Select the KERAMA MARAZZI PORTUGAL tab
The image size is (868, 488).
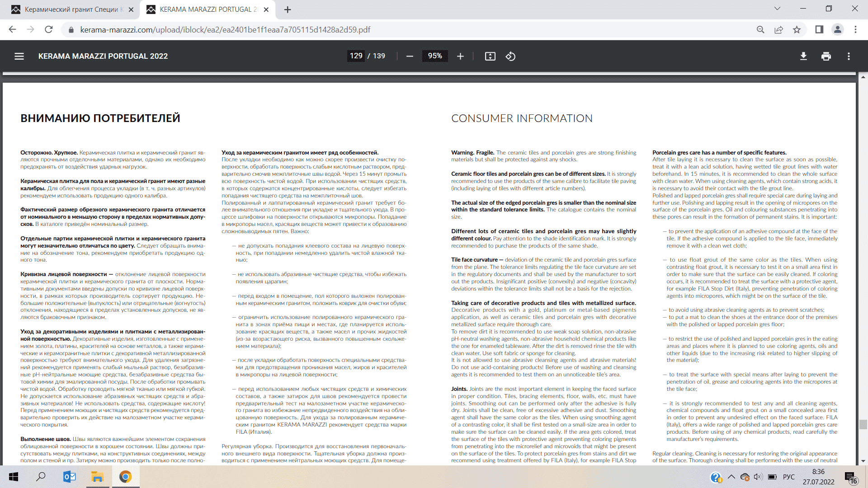click(208, 9)
